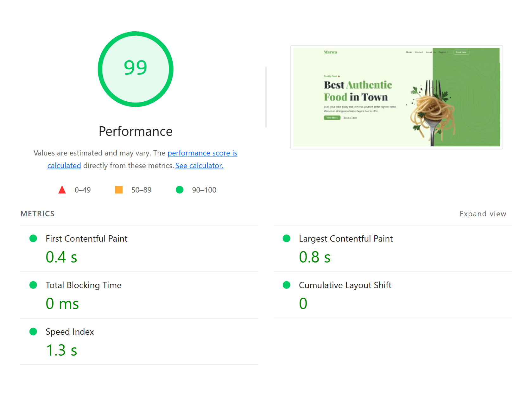Open the English language dropdown in the preview
Image resolution: width=532 pixels, height=399 pixels.
point(443,52)
